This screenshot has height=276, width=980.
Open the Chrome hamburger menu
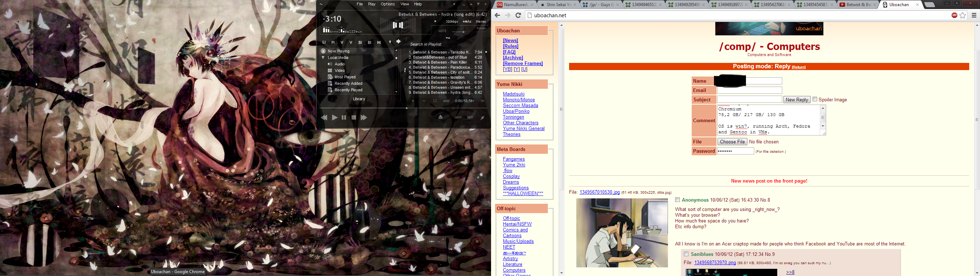pos(974,15)
